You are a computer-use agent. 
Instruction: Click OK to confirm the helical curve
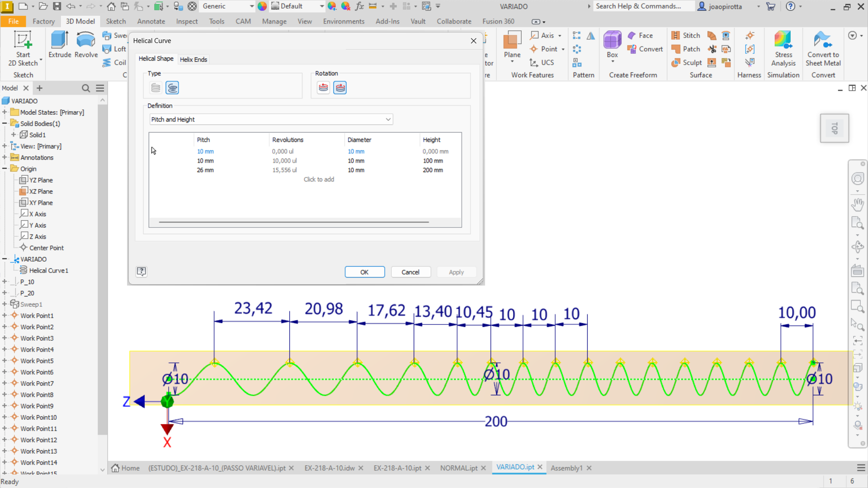(x=364, y=272)
